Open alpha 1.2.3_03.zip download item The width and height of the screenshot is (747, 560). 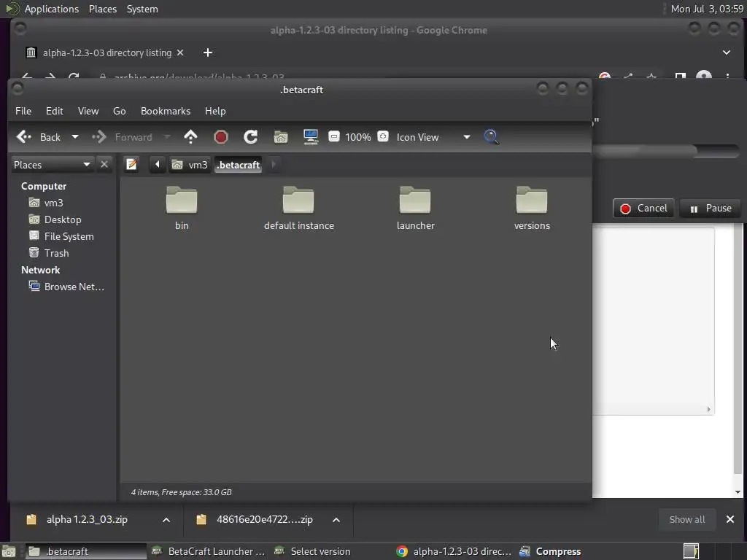pyautogui.click(x=87, y=519)
